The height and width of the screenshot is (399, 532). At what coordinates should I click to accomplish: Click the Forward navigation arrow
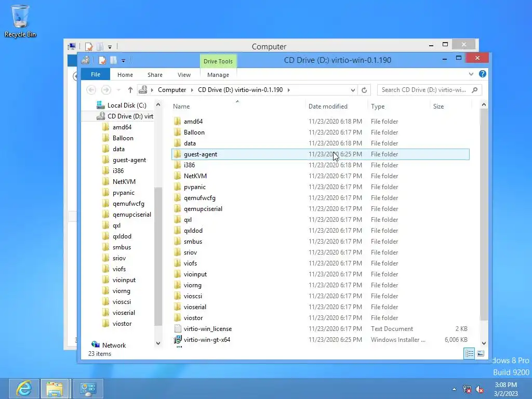point(106,90)
